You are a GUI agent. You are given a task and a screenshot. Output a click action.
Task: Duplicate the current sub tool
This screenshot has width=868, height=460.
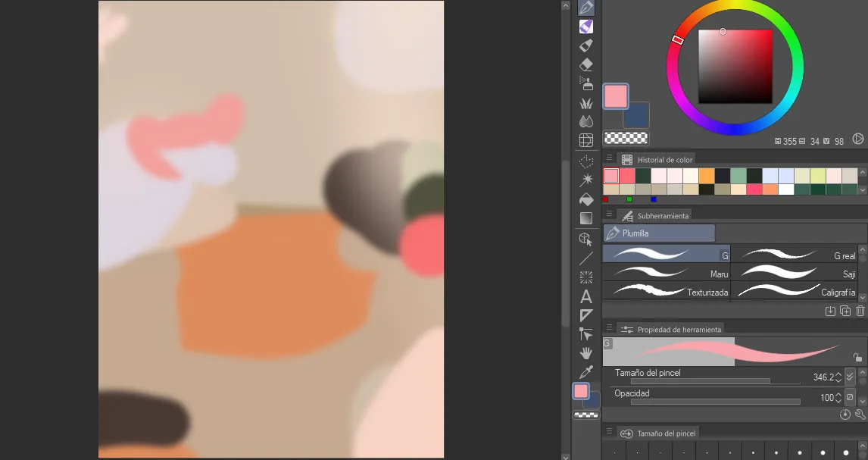point(845,311)
